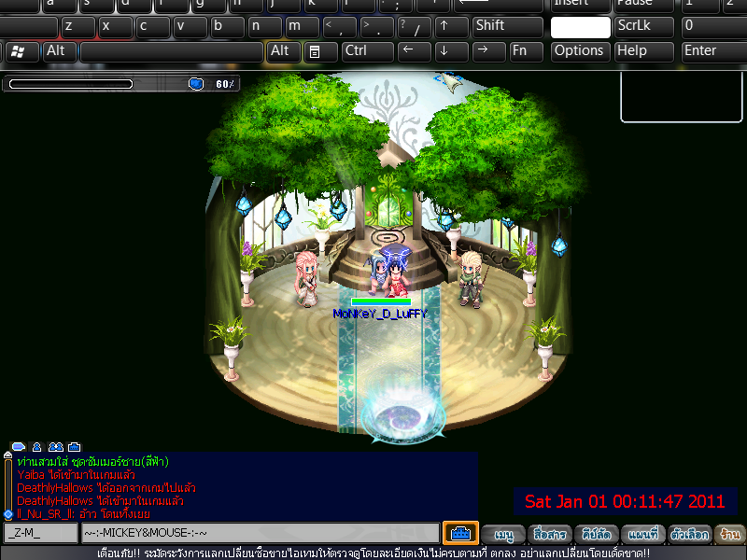
Task: Open the เมนู menu button
Action: pos(504,535)
